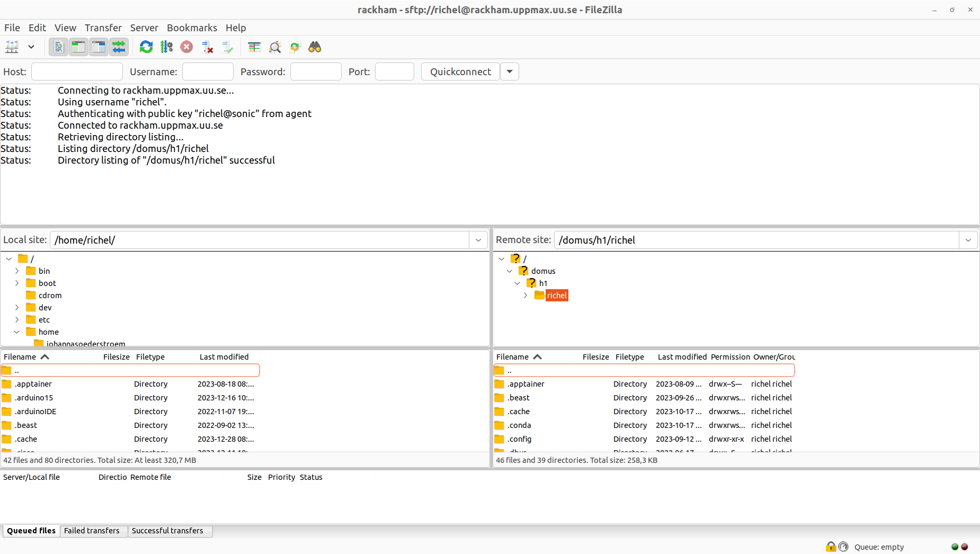The height and width of the screenshot is (554, 980).
Task: Sort local files by Filesize
Action: (x=117, y=357)
